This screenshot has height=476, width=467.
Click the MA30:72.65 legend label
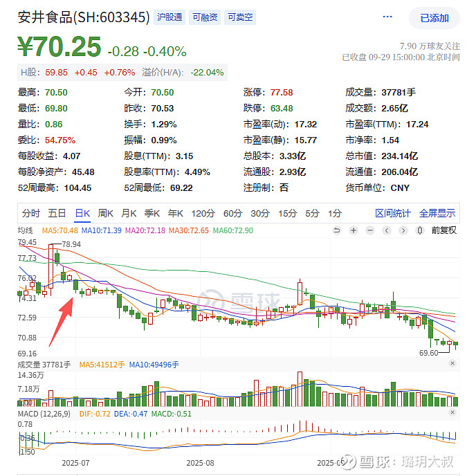coord(189,230)
